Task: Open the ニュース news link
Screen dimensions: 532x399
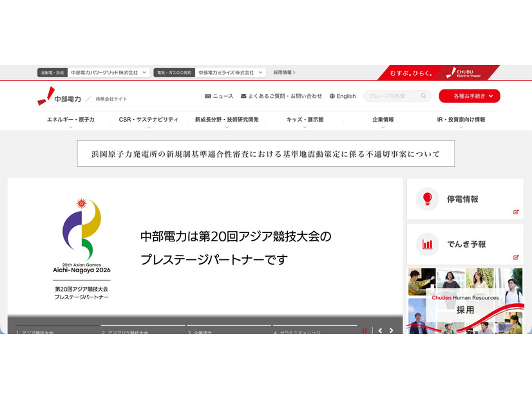Action: coord(219,97)
